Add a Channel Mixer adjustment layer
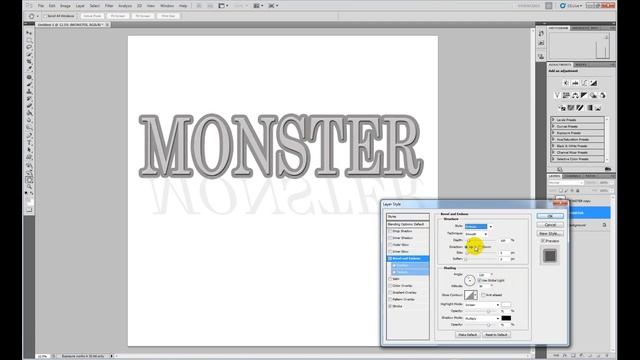The image size is (640, 360). tap(602, 96)
